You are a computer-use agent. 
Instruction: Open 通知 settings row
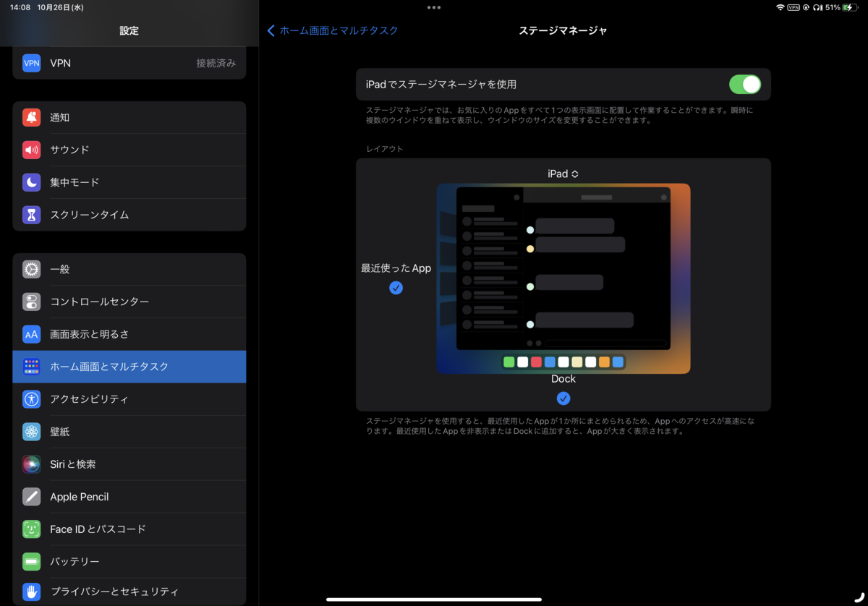coord(129,117)
